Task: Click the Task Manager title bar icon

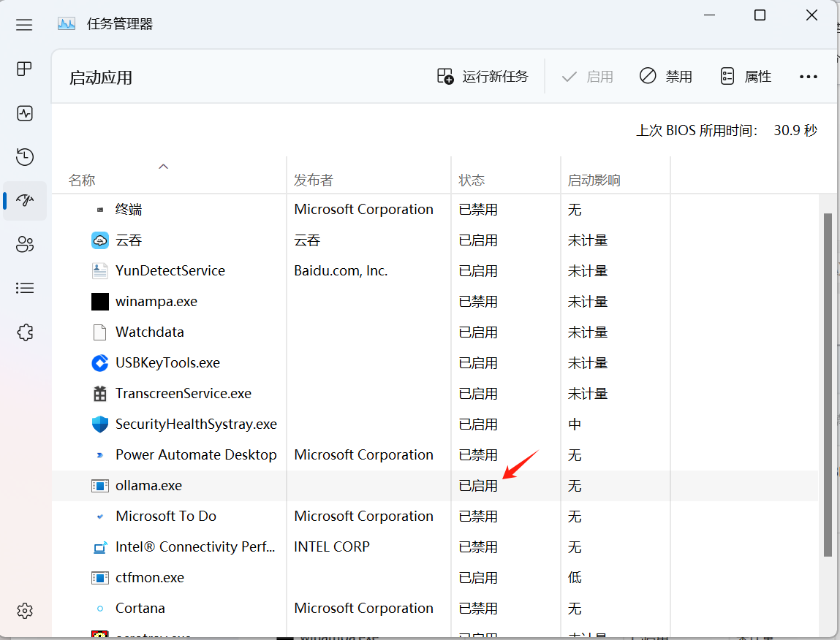Action: pos(67,24)
